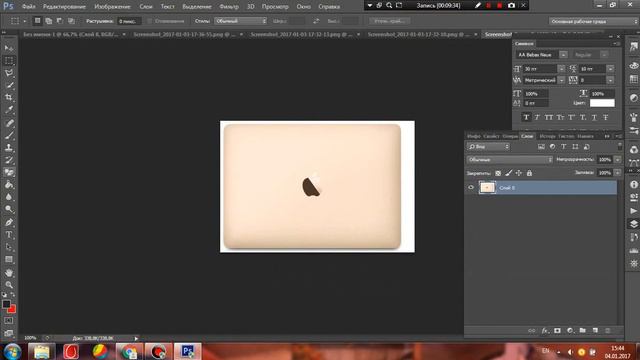Image resolution: width=640 pixels, height=360 pixels.
Task: Open the Изображение menu
Action: [112, 7]
